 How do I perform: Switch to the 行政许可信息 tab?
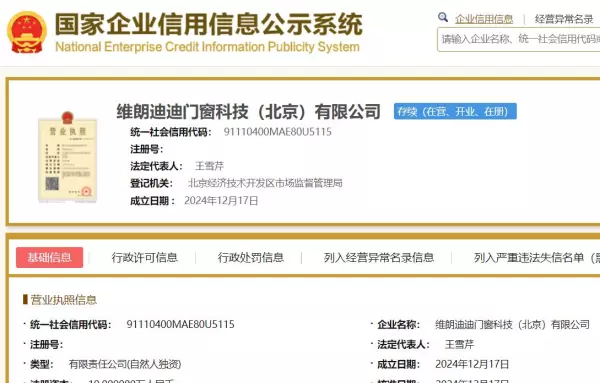click(x=145, y=258)
